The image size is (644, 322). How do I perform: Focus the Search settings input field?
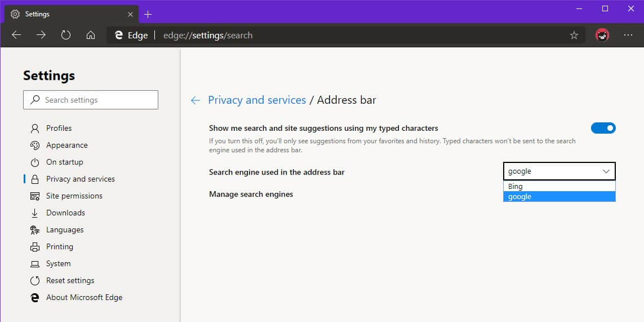click(91, 100)
